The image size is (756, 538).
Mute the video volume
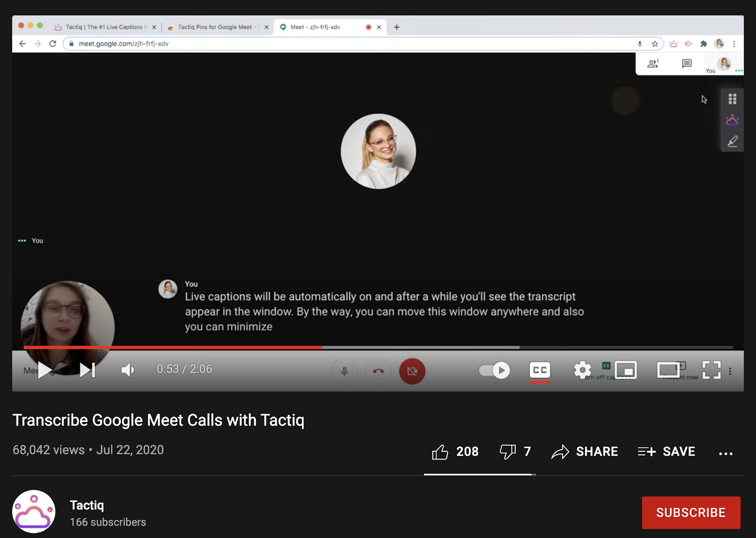pyautogui.click(x=128, y=370)
